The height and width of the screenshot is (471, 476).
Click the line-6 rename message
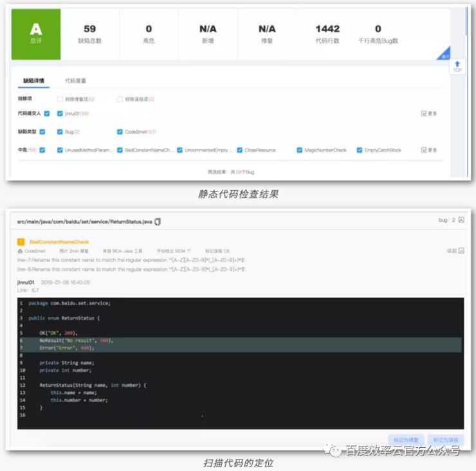(x=131, y=269)
